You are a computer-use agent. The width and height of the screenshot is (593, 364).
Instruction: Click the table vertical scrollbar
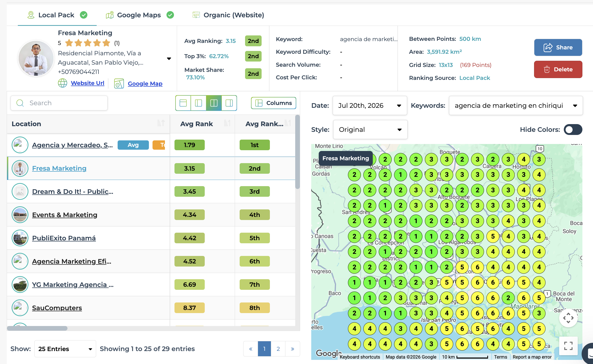[x=298, y=152]
